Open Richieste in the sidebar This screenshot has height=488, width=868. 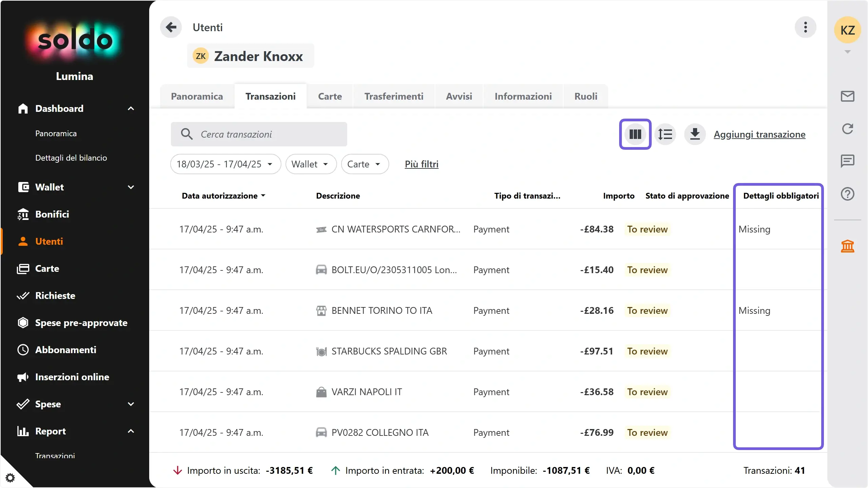[55, 296]
